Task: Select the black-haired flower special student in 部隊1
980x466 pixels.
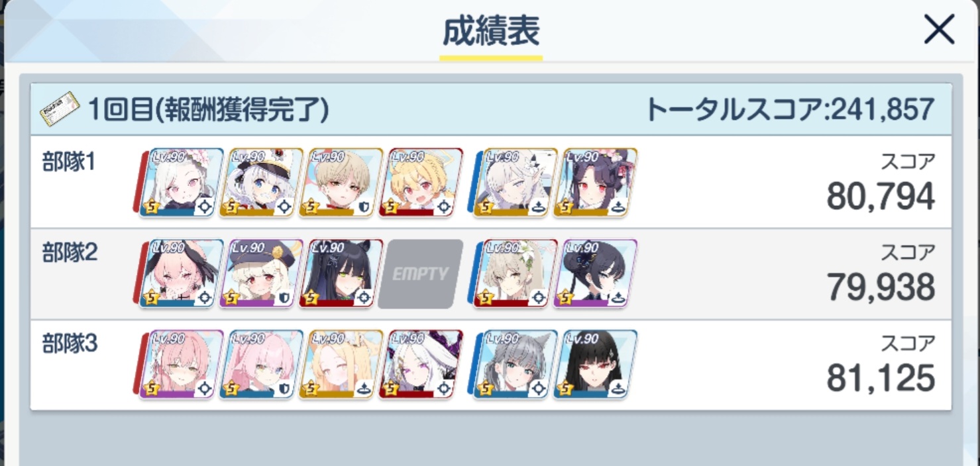Action: 595,183
